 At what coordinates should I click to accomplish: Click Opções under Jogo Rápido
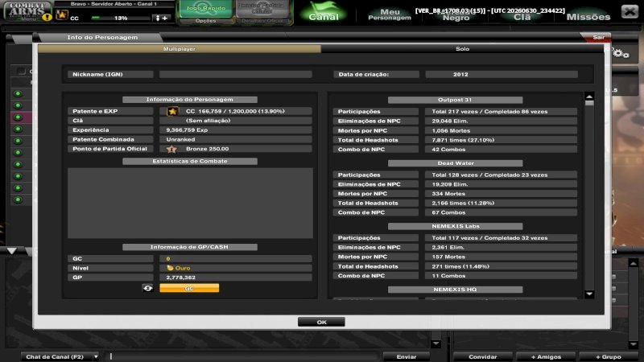coord(206,21)
